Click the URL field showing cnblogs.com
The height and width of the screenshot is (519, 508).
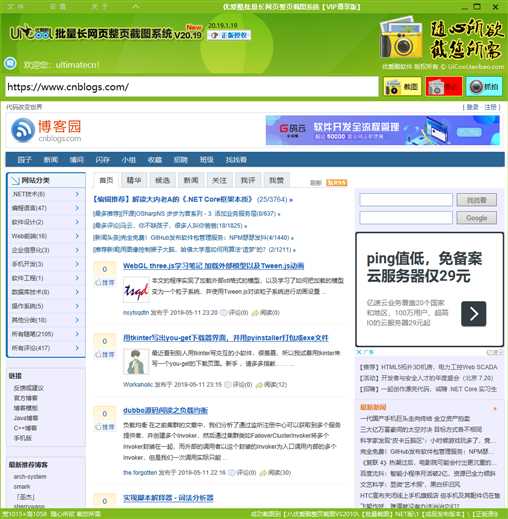[192, 87]
